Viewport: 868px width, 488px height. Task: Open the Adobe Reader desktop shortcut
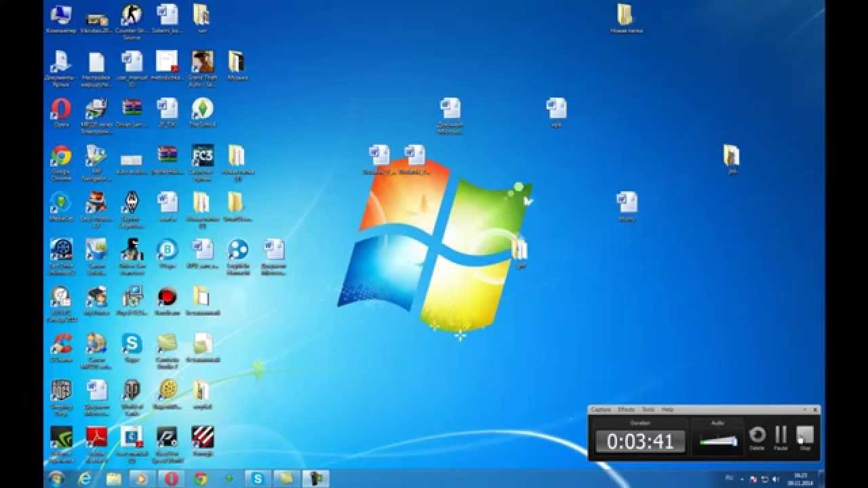[x=96, y=444]
